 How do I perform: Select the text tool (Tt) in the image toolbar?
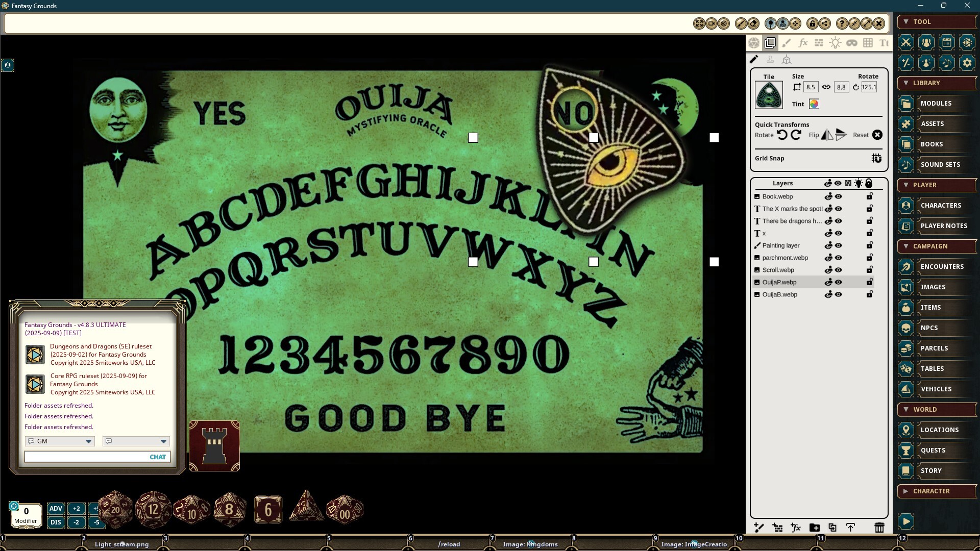[884, 43]
